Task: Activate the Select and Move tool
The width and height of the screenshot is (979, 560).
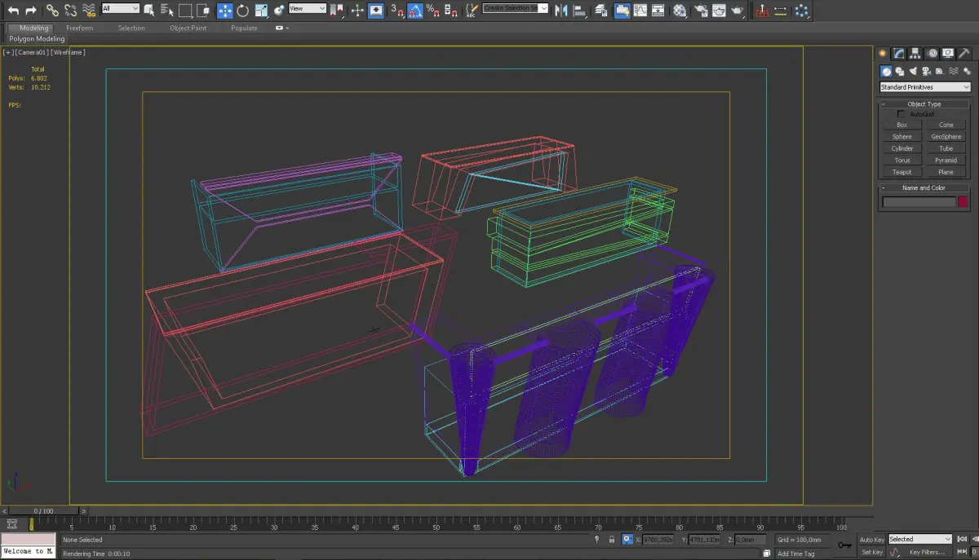Action: (x=224, y=11)
